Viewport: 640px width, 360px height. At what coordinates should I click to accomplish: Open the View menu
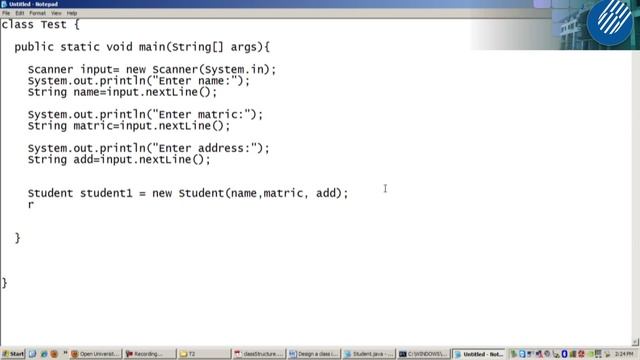tap(56, 13)
